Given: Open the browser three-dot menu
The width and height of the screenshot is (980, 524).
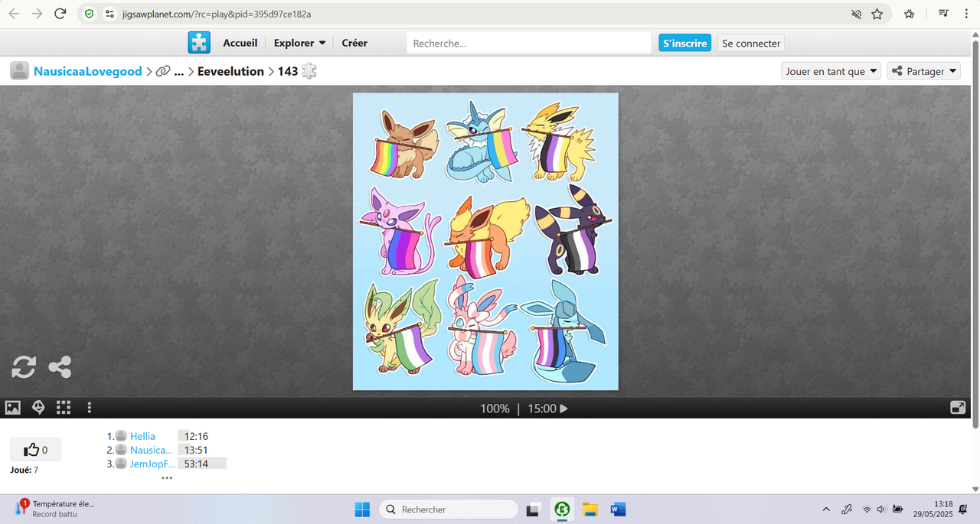Looking at the screenshot, I should tap(966, 14).
